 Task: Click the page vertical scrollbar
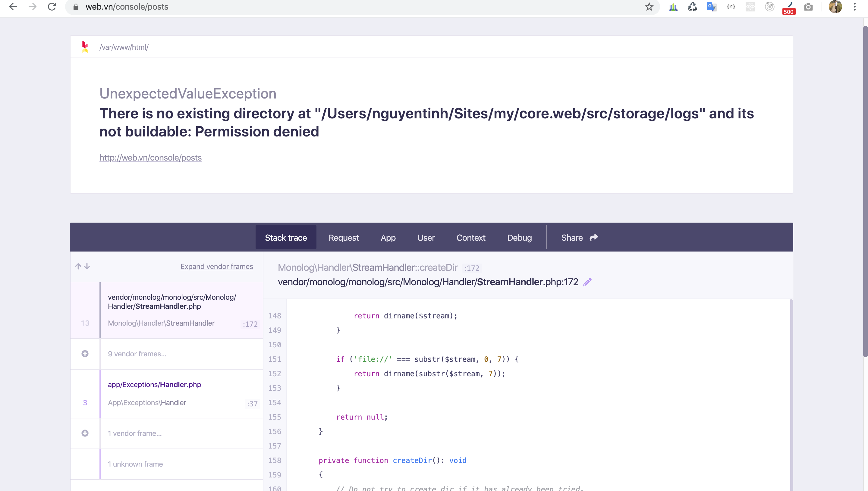[865, 192]
